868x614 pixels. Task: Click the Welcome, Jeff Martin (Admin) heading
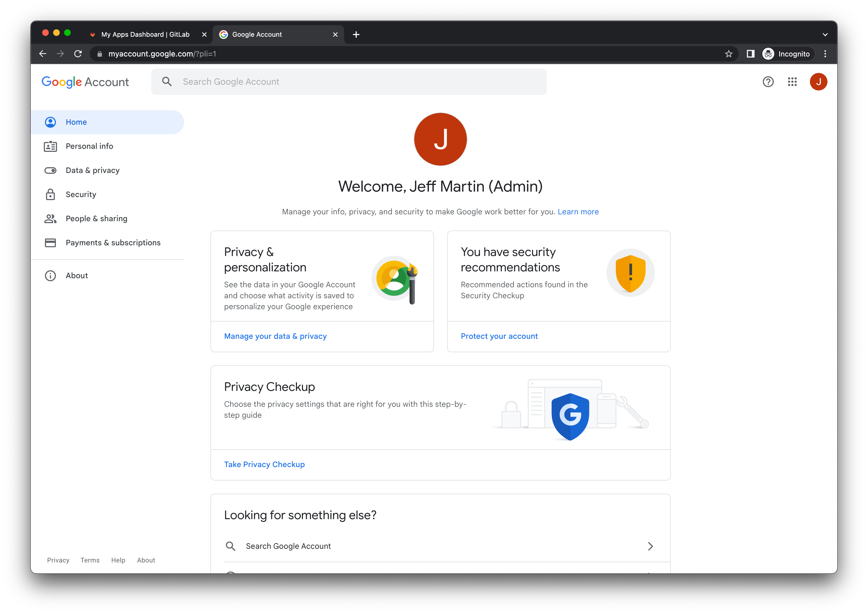tap(440, 186)
